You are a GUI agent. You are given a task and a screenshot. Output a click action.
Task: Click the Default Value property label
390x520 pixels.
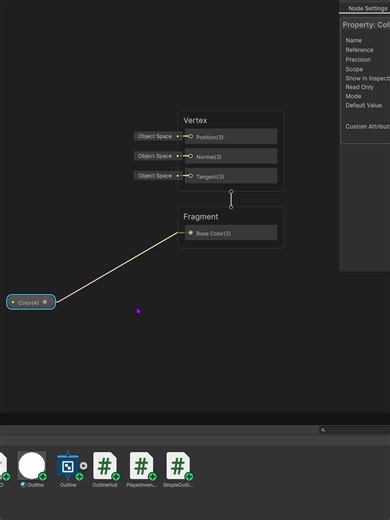(x=364, y=105)
